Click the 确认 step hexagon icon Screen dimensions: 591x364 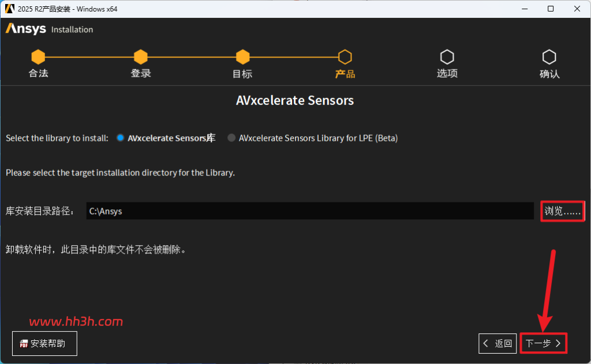coord(549,57)
